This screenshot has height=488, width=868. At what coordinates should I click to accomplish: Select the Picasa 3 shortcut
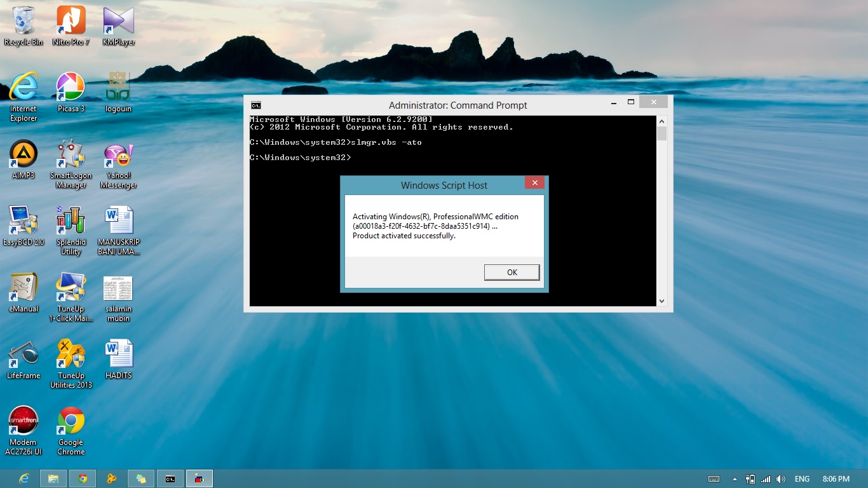coord(71,92)
